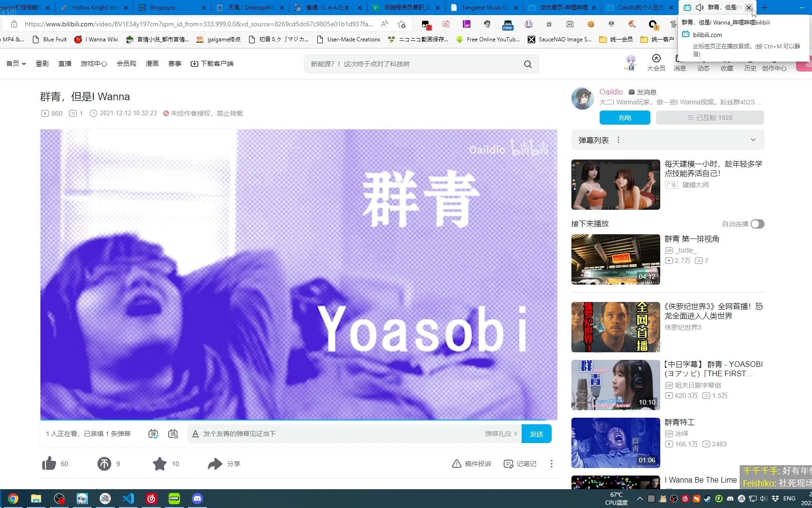Click the video progress bar
Screen dimensions: 812x508
click(299, 420)
